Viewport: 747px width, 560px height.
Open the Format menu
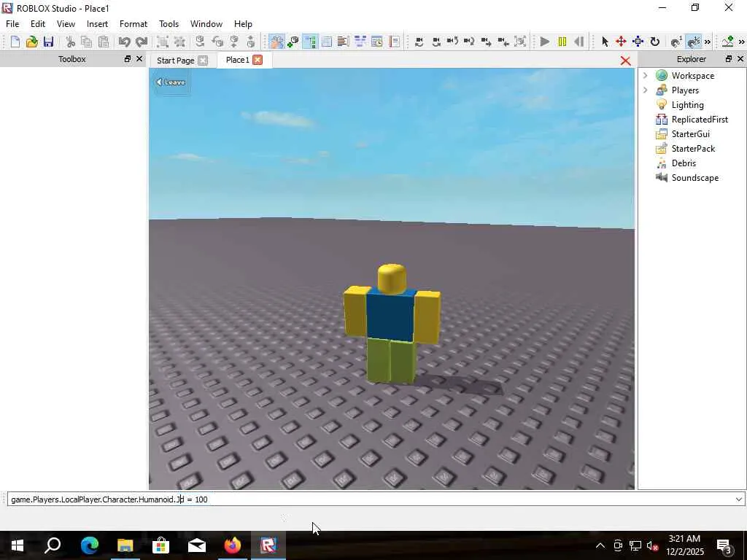[x=133, y=24]
